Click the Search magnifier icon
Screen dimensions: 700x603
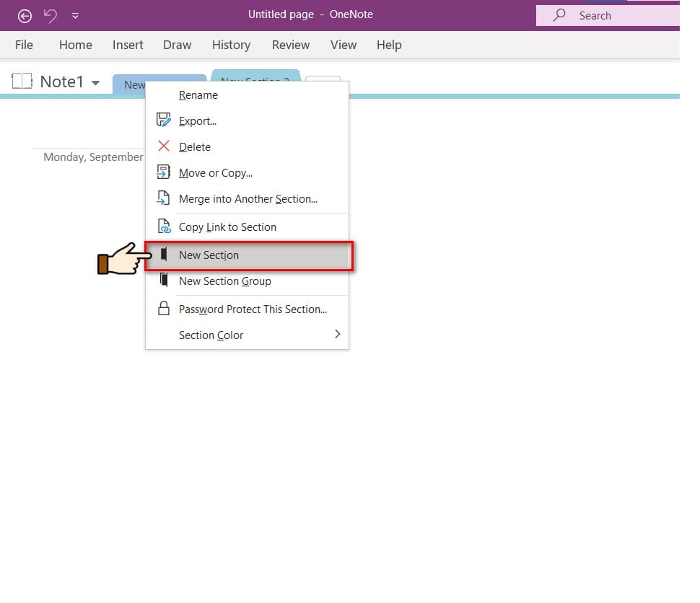tap(559, 15)
